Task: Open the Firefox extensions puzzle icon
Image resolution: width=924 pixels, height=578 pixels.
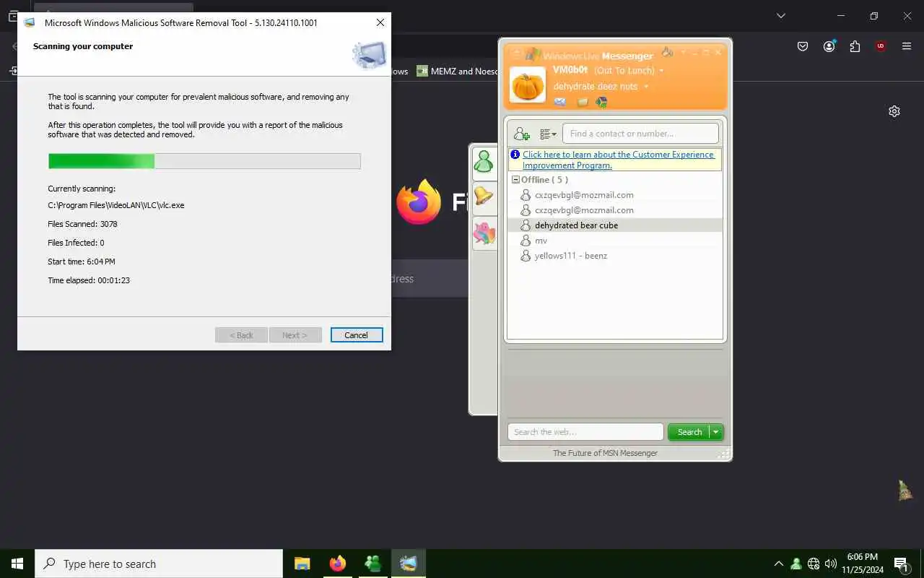Action: pos(855,46)
